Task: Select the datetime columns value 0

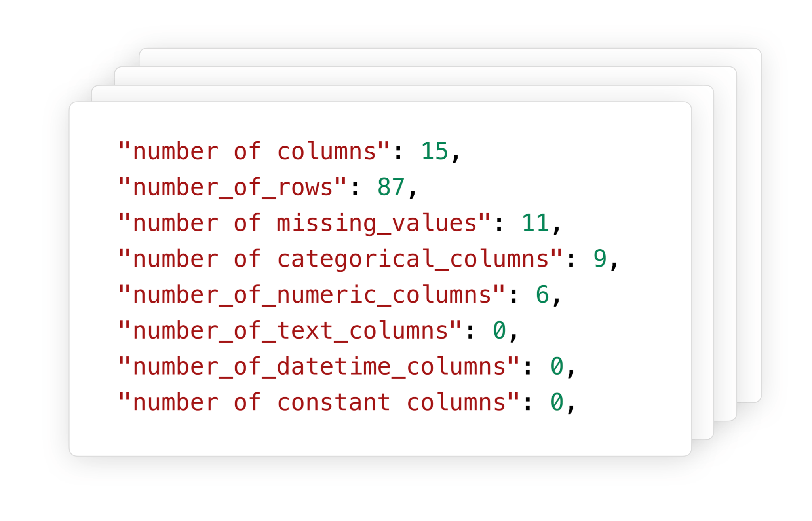Action: point(557,367)
